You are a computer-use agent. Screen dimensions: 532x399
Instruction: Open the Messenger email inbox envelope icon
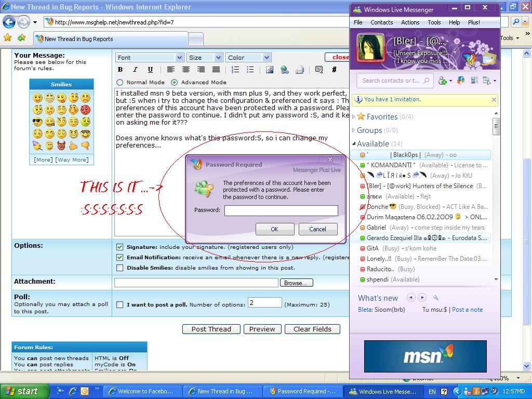pyautogui.click(x=489, y=58)
